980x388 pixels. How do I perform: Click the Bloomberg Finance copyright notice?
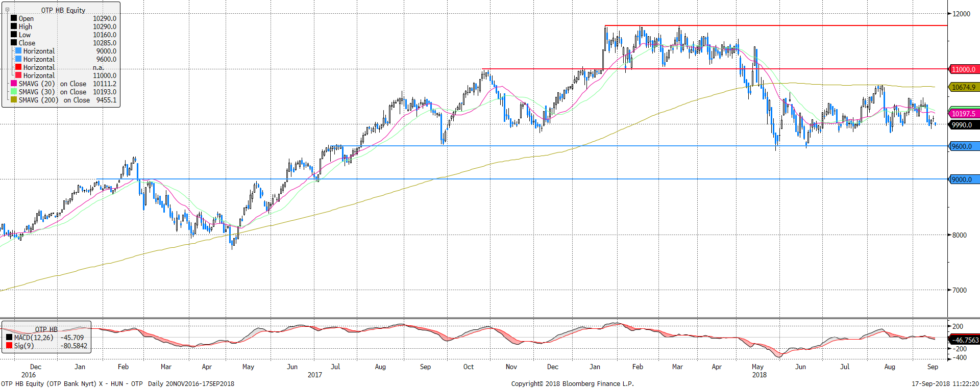coord(573,383)
